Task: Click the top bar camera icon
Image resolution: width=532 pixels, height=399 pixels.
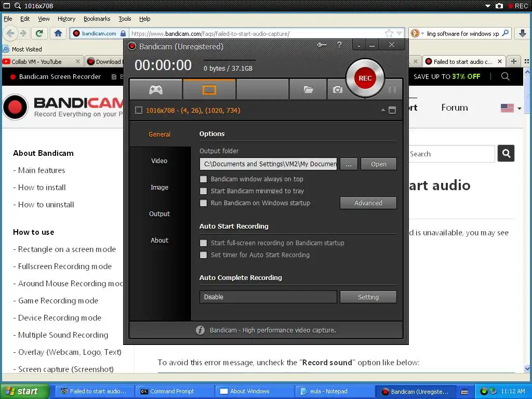Action: pos(499,6)
